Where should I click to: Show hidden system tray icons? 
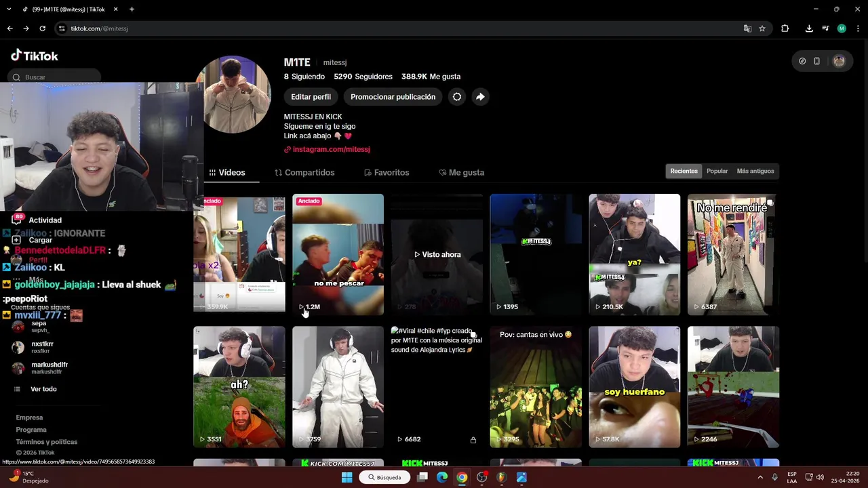pyautogui.click(x=760, y=477)
